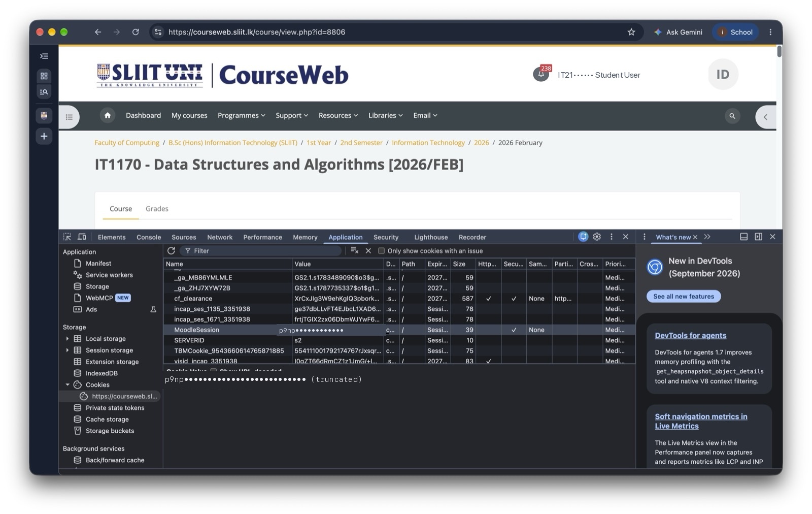Open DevTools settings gear icon

[597, 237]
